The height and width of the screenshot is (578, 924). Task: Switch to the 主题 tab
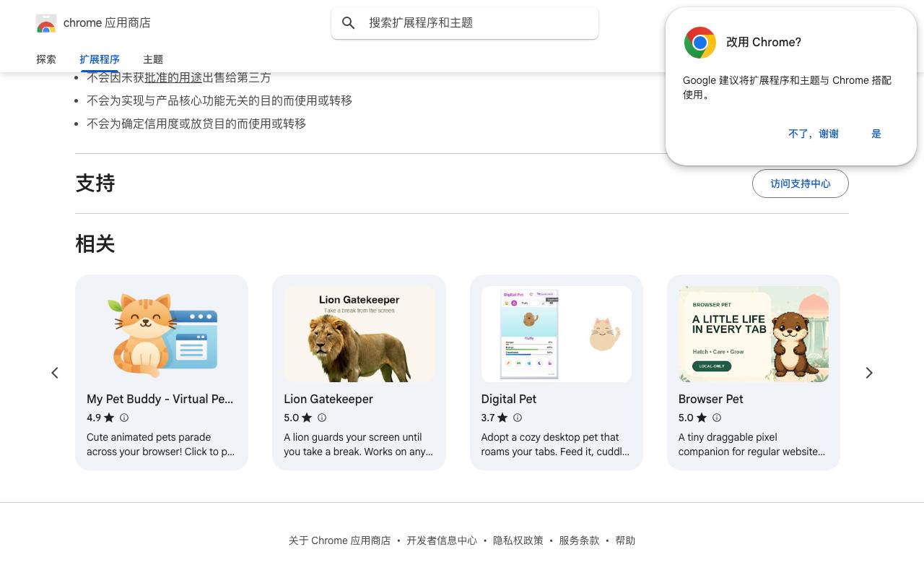coord(153,59)
